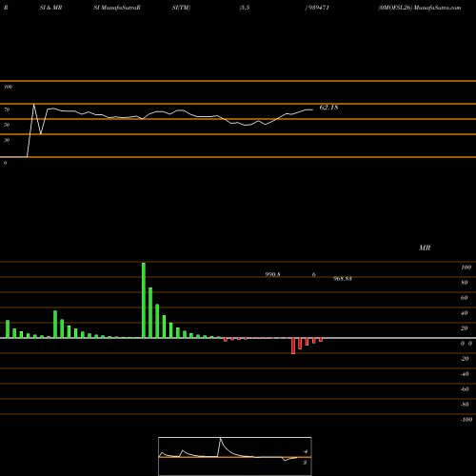Click the 'SI MunafaSutraR' header text
The image size is (476, 476).
pos(117,8)
